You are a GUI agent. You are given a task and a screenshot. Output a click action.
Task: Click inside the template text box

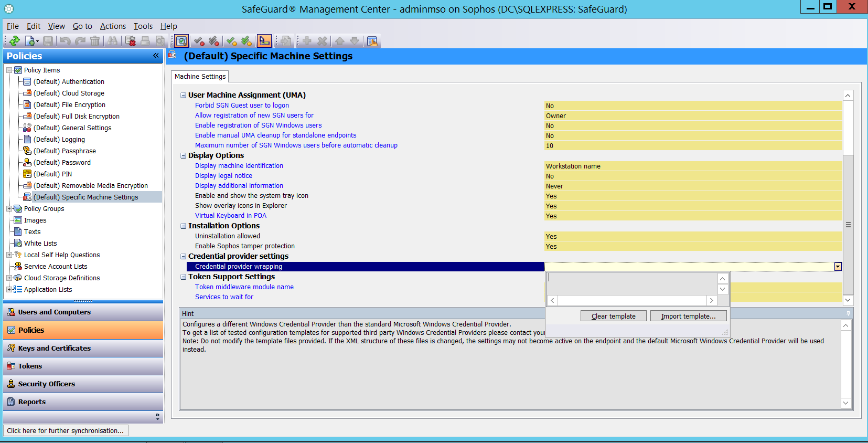coord(632,283)
